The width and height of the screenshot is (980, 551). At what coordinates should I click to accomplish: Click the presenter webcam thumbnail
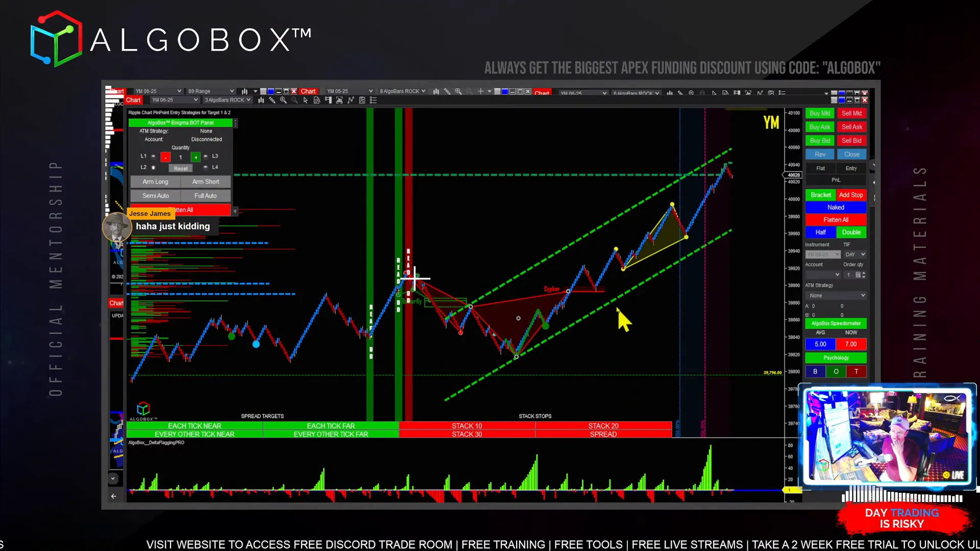[887, 436]
